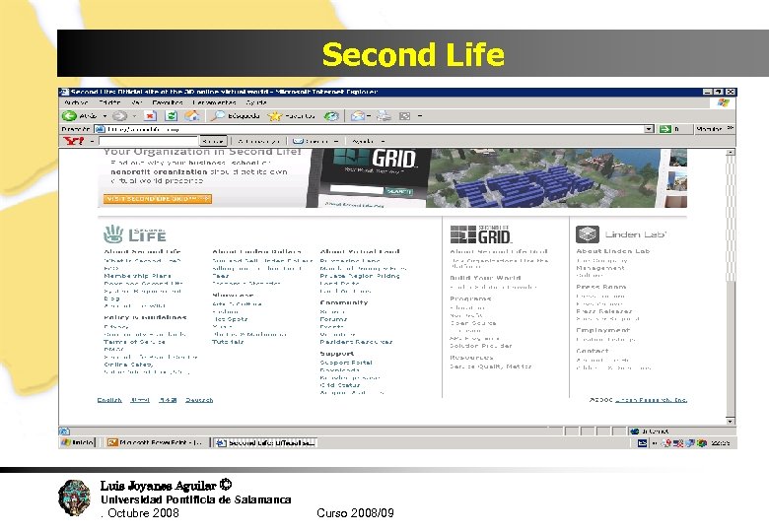
Task: Open the Herramientas menu
Action: tap(214, 102)
